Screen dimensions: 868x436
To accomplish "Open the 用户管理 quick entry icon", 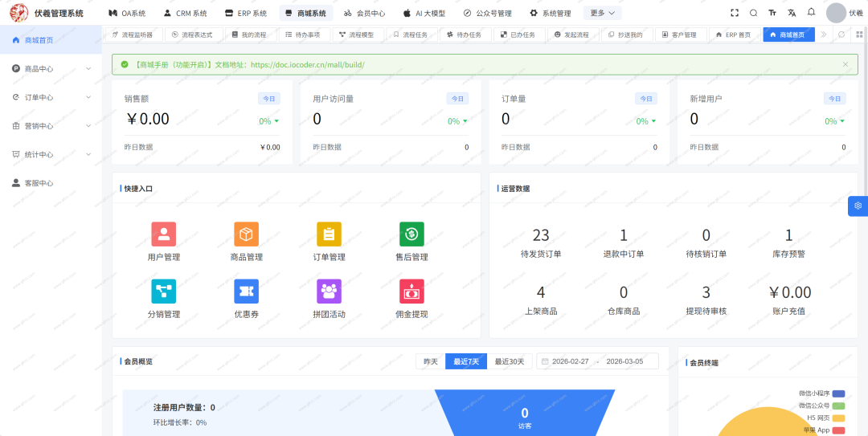I will click(x=163, y=234).
